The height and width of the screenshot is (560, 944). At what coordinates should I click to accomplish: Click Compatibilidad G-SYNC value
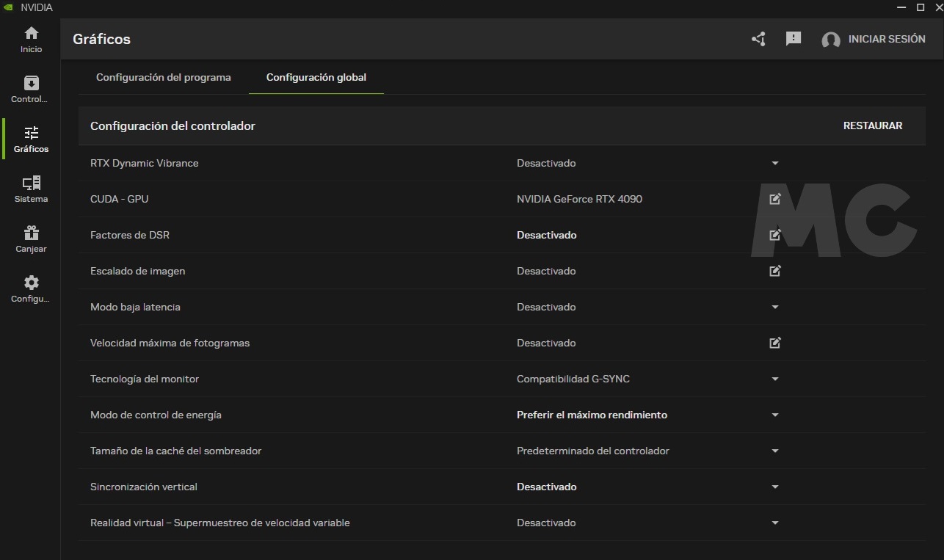[x=573, y=379]
